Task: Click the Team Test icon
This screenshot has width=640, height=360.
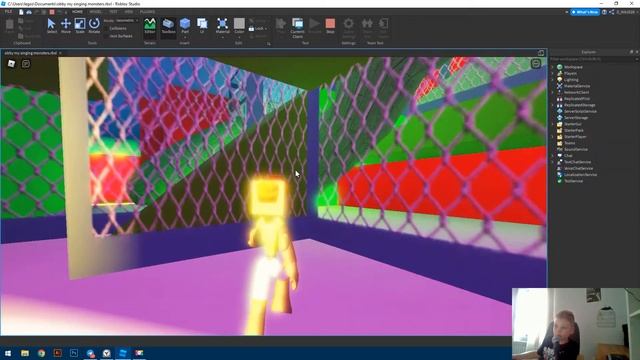Action: tap(367, 28)
